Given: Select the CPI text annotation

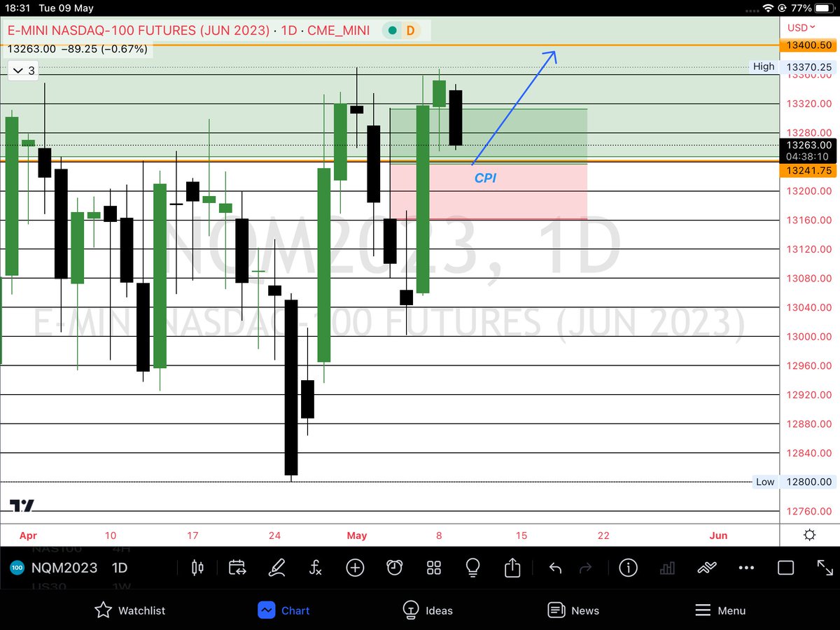Looking at the screenshot, I should [485, 178].
